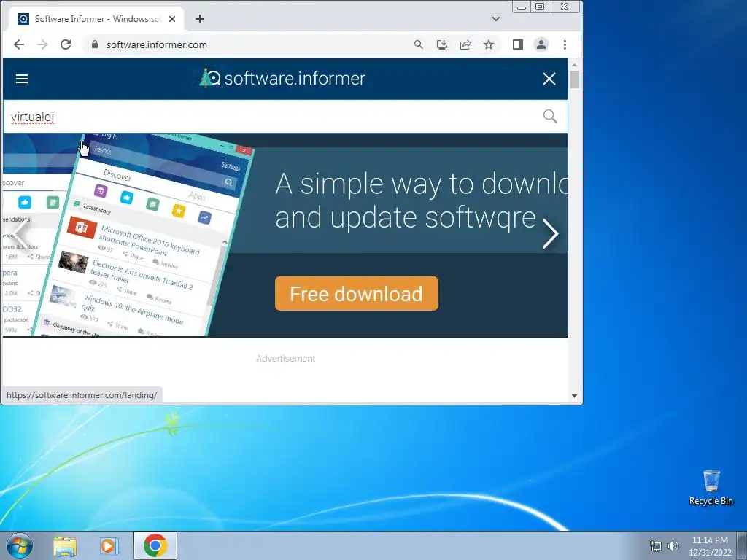
Task: Open Windows Media Player from the taskbar
Action: coord(109,546)
